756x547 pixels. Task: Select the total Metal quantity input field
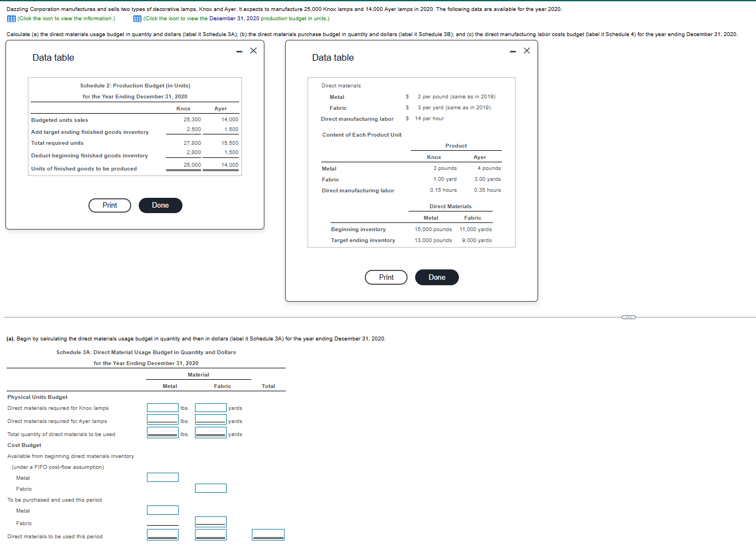[163, 433]
